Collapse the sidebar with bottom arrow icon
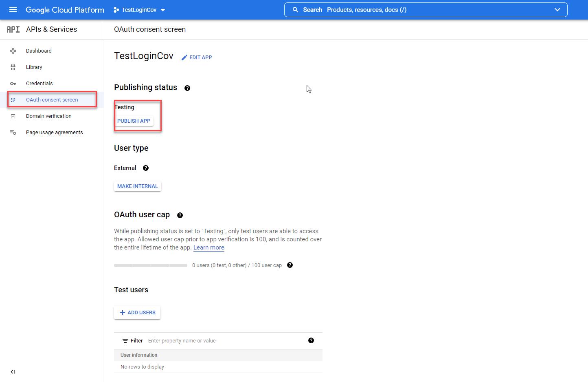Image resolution: width=588 pixels, height=382 pixels. (x=13, y=372)
